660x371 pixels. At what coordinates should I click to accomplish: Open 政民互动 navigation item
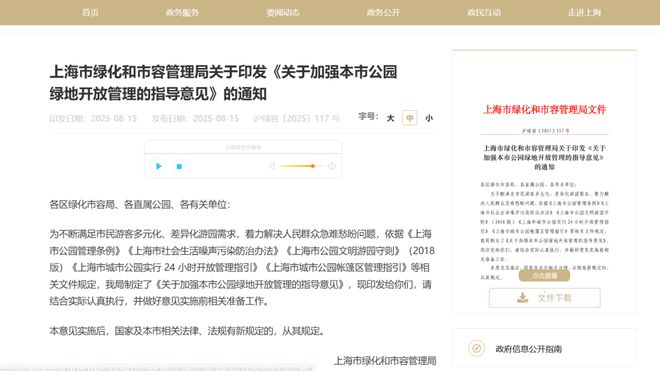[484, 12]
